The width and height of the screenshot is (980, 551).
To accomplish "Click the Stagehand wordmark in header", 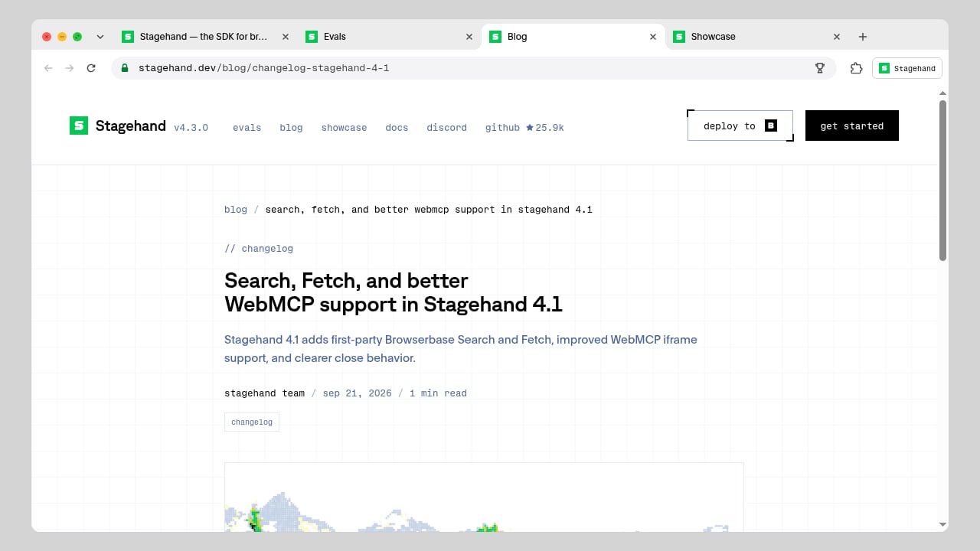I will [131, 126].
